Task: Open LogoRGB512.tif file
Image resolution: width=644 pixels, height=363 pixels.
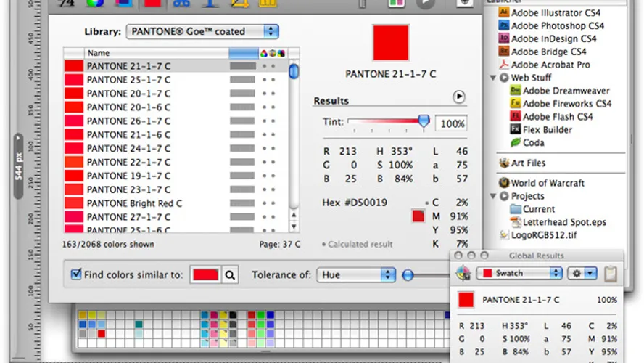Action: (x=537, y=235)
